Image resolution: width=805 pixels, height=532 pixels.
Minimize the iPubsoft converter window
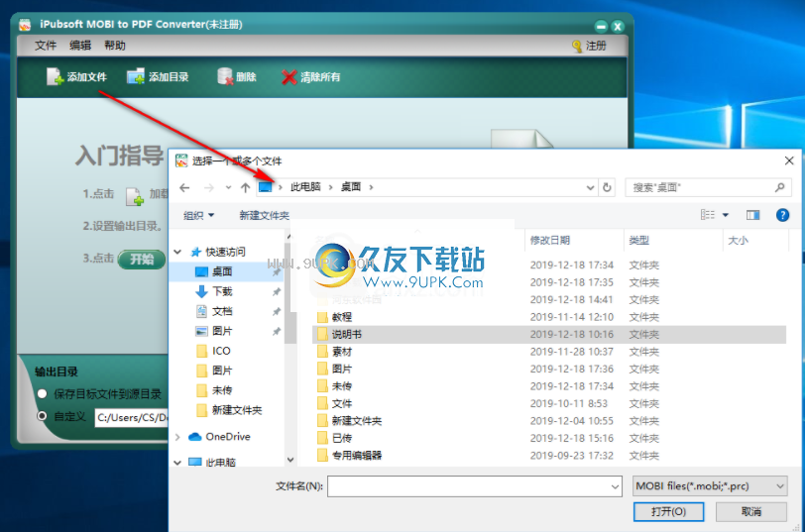point(601,26)
